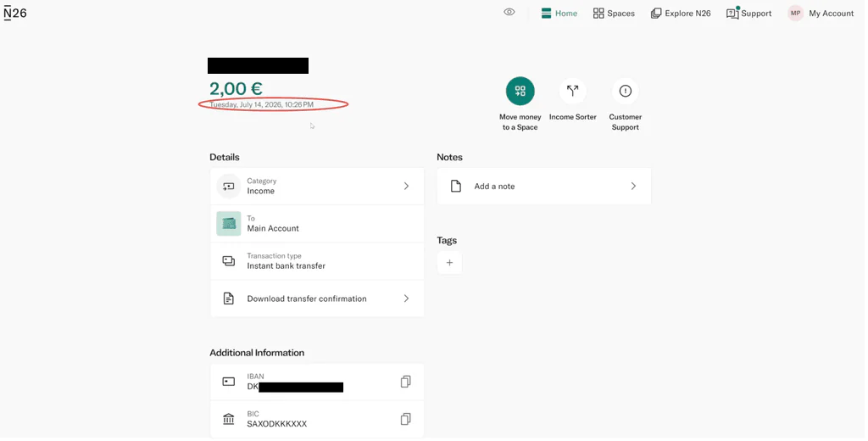Copy the BIC to clipboard
868x441 pixels.
[x=406, y=419]
